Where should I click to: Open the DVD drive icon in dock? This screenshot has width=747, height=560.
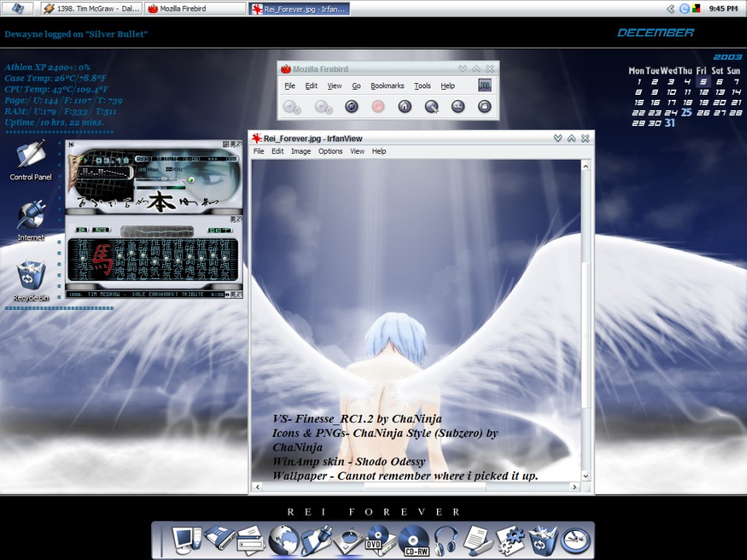pyautogui.click(x=381, y=540)
